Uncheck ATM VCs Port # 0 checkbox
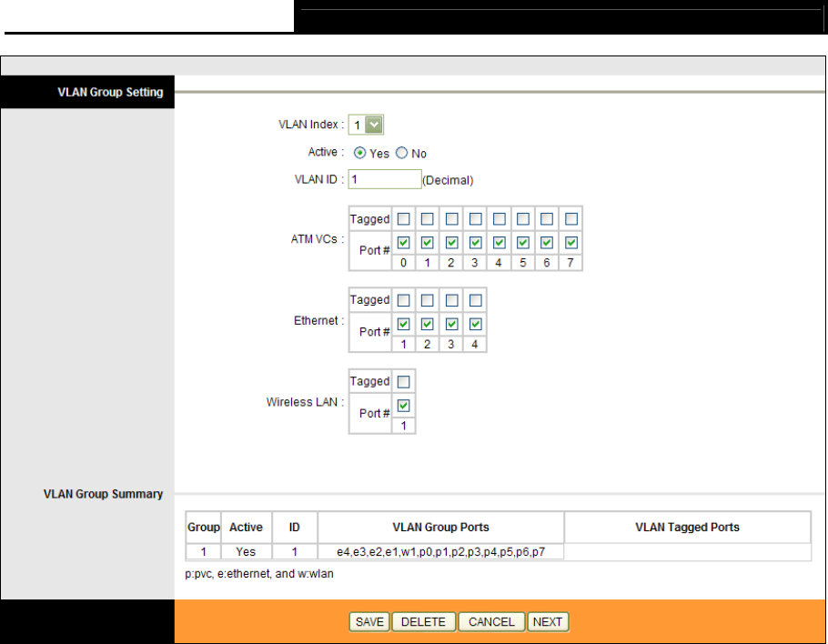Viewport: 828px width, 644px height. (x=403, y=243)
